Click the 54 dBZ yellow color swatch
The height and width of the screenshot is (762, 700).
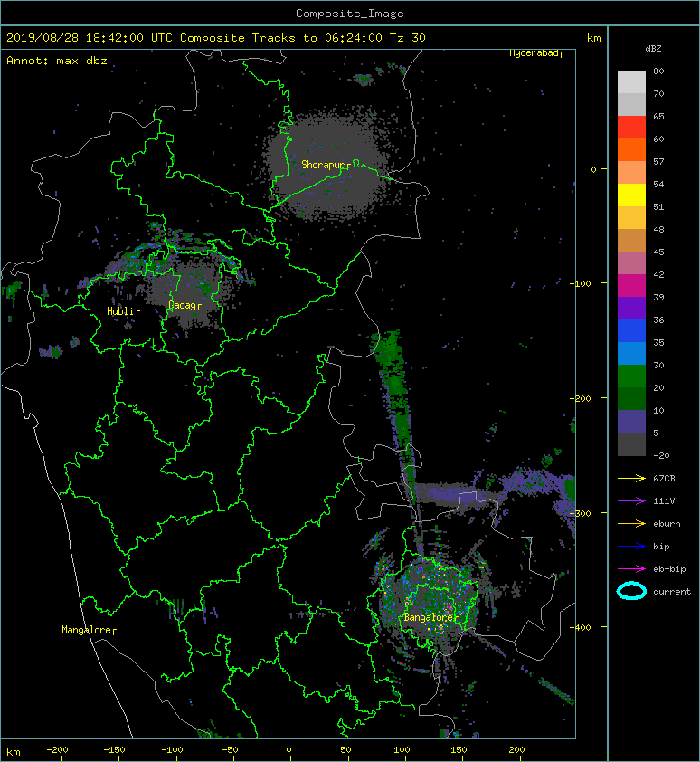click(x=631, y=195)
